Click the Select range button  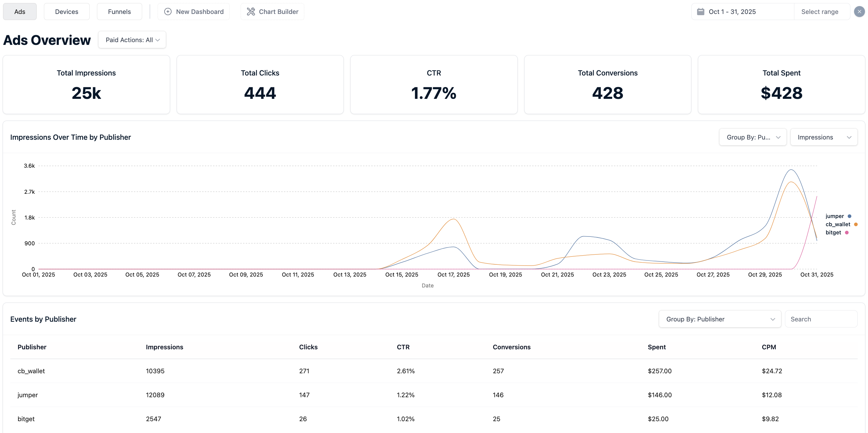pyautogui.click(x=820, y=12)
